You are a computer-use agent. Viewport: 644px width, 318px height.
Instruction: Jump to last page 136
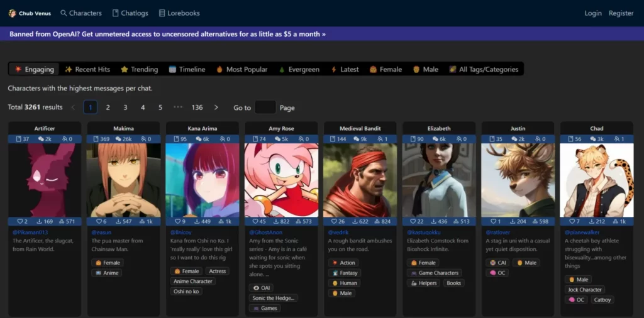pos(197,107)
